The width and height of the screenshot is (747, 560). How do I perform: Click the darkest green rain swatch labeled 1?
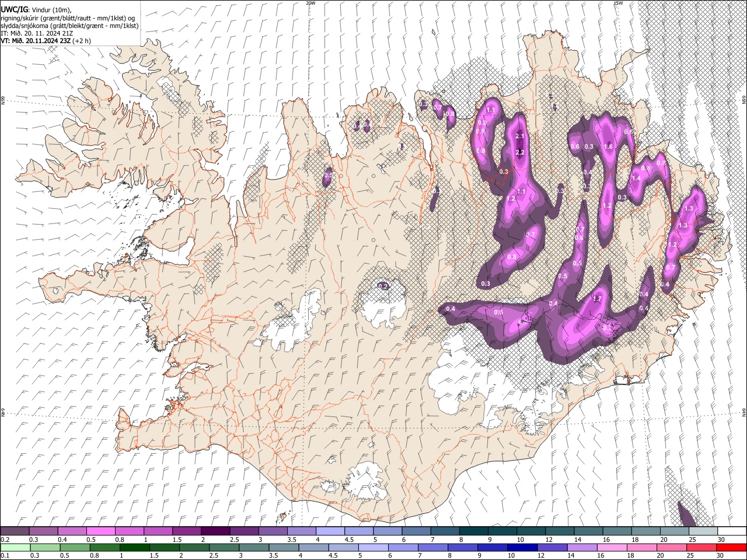[x=134, y=547]
